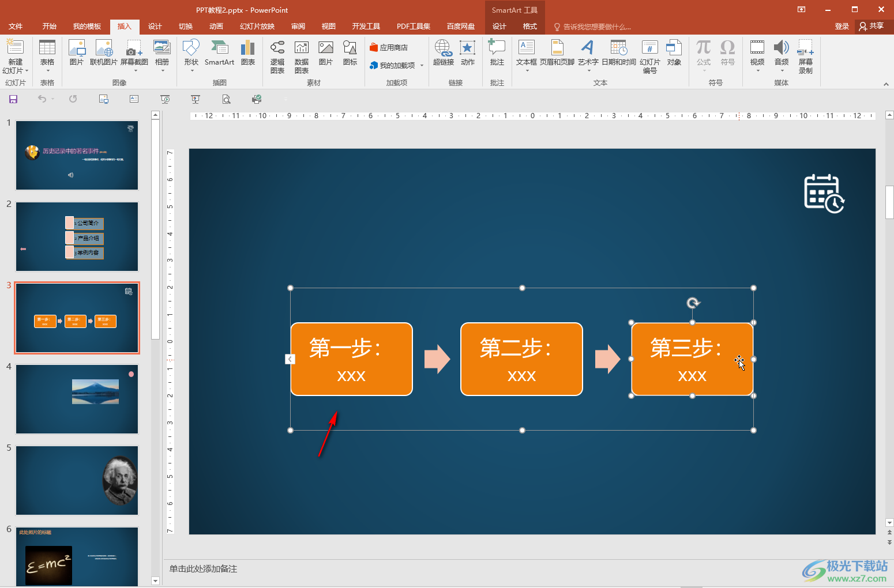Select the 第一步 SmartArt box
The image size is (894, 588).
351,359
